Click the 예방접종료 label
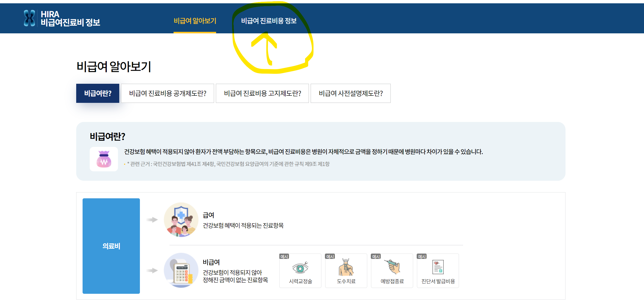 pyautogui.click(x=392, y=281)
